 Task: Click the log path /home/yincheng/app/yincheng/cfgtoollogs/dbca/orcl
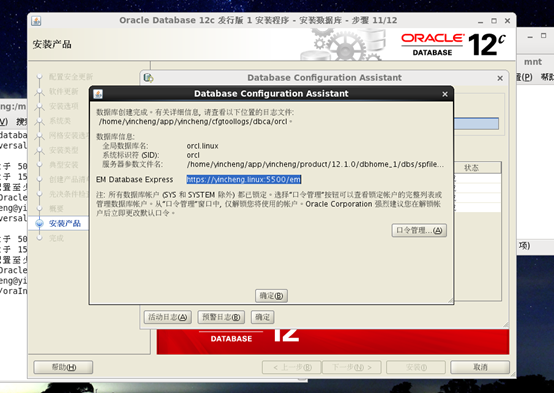[193, 122]
